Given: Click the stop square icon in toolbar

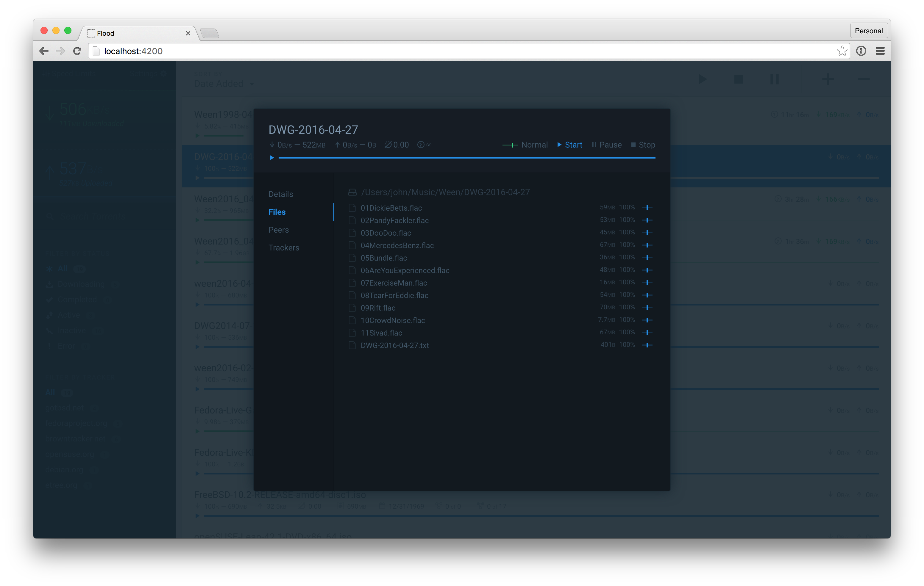Looking at the screenshot, I should point(739,79).
